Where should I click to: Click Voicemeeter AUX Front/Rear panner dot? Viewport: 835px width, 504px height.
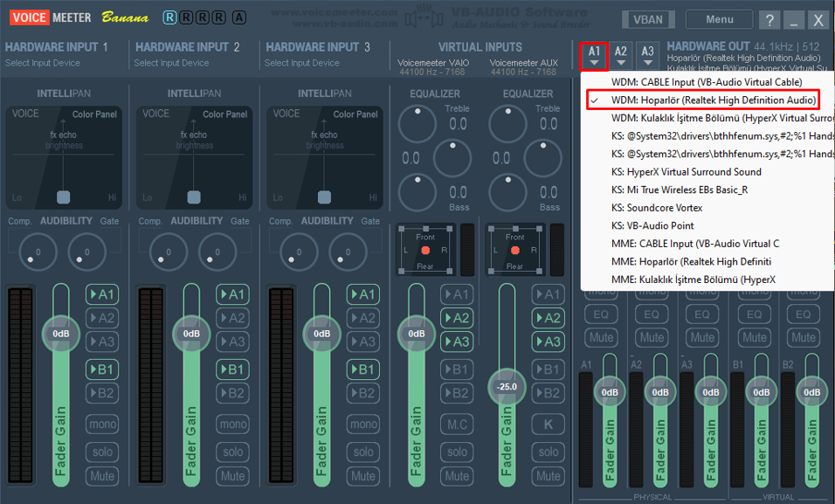(515, 251)
